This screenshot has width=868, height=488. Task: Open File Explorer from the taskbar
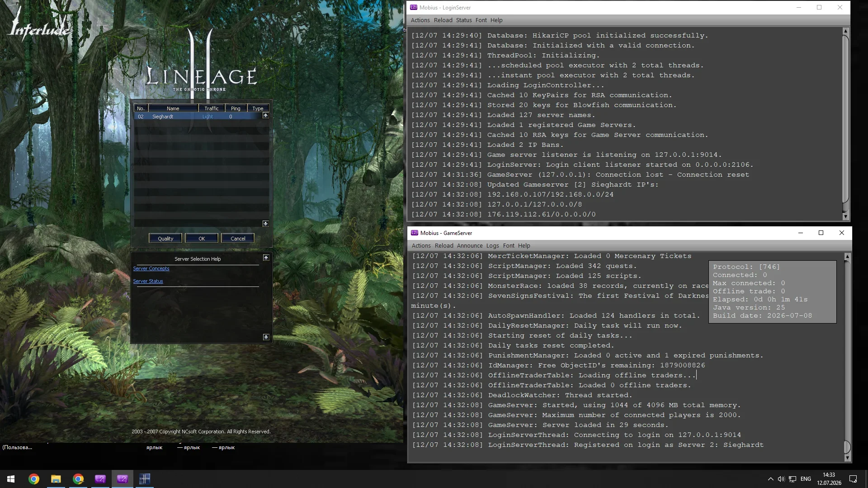pyautogui.click(x=56, y=479)
